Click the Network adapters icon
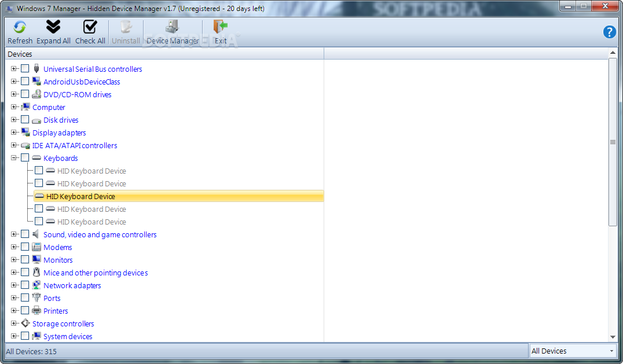Image resolution: width=623 pixels, height=364 pixels. click(36, 285)
